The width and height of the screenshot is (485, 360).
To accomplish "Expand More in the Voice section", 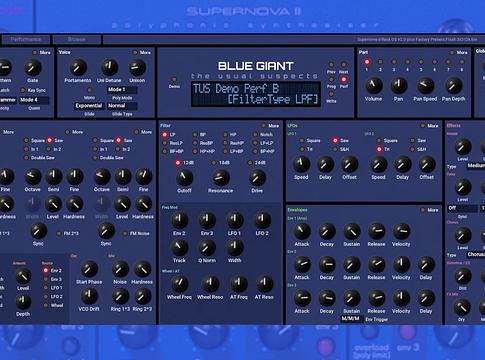I will point(135,52).
